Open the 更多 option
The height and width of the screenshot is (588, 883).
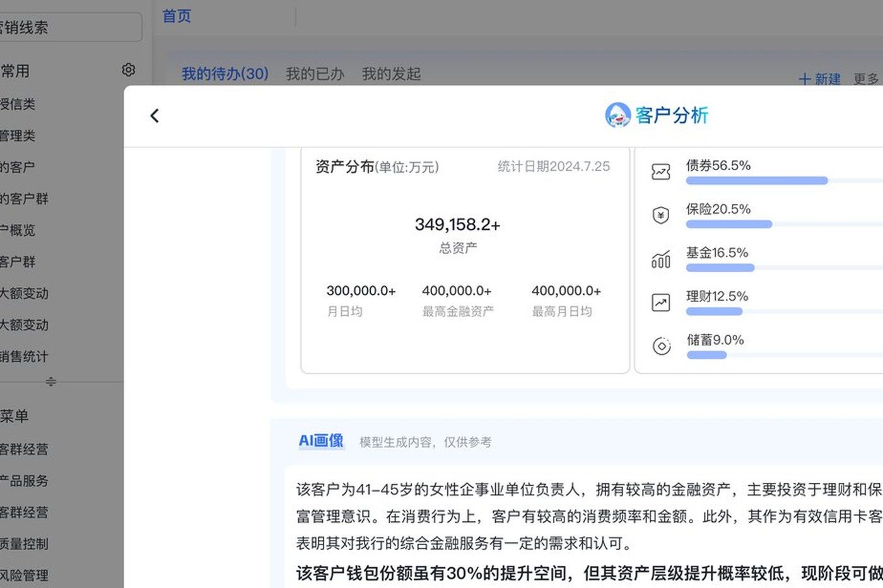(866, 79)
